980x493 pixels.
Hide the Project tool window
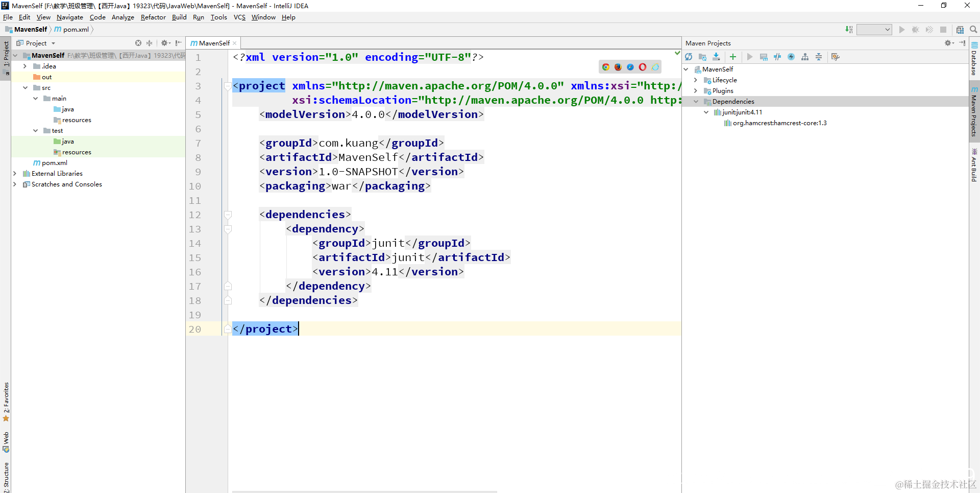178,43
